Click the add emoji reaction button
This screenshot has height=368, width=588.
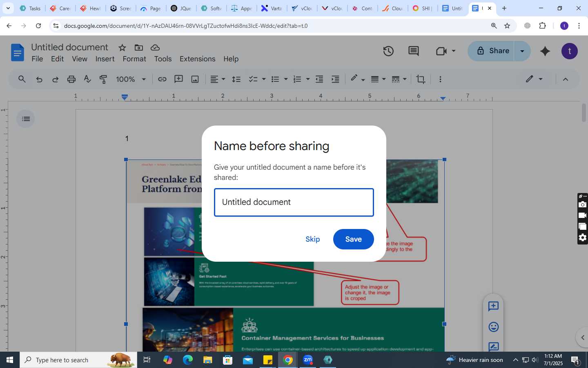(x=493, y=327)
